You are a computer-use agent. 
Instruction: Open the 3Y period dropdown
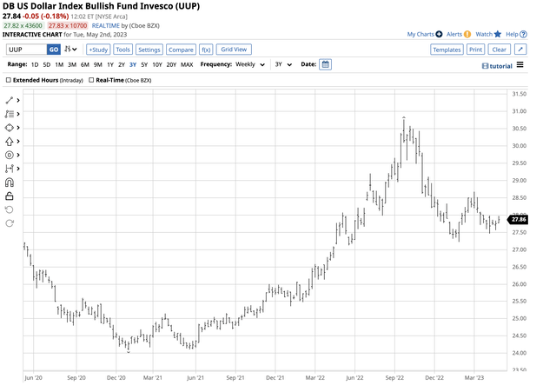[x=283, y=64]
